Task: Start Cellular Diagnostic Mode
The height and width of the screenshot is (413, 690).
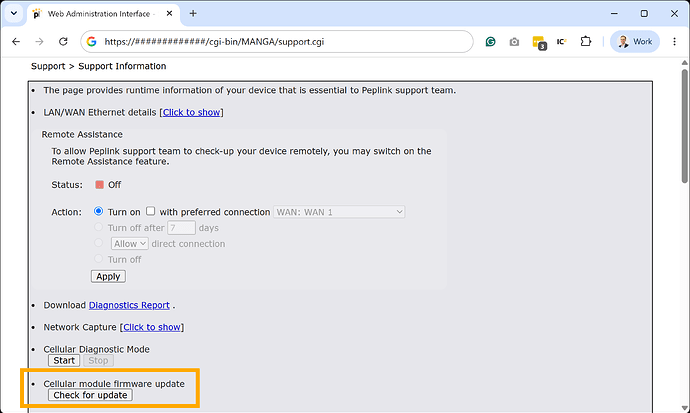Action: pyautogui.click(x=64, y=360)
